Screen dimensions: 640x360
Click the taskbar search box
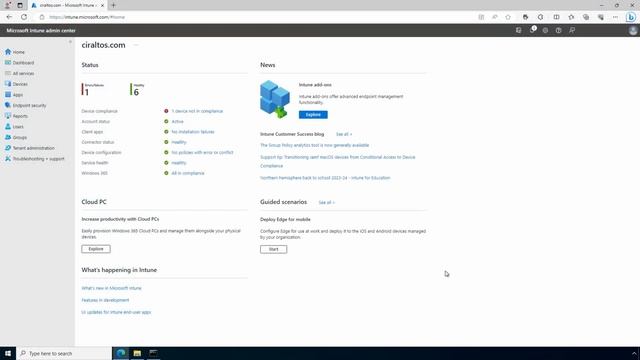click(x=64, y=353)
